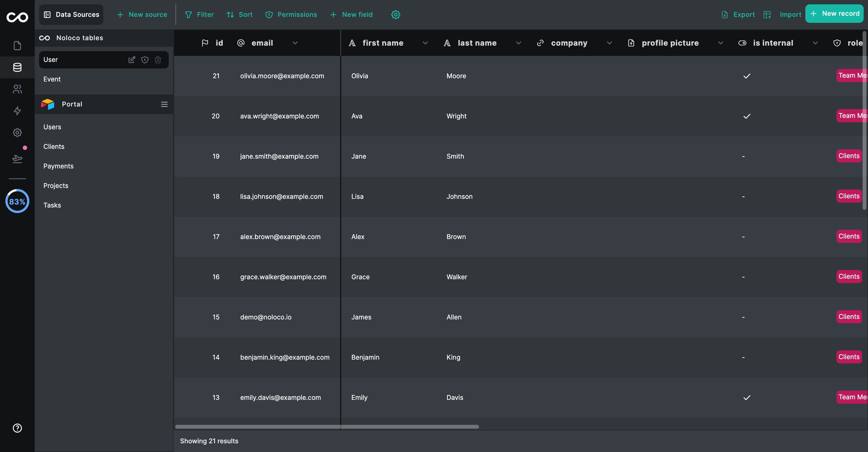Open the first name column dropdown
The height and width of the screenshot is (452, 868).
tap(425, 43)
